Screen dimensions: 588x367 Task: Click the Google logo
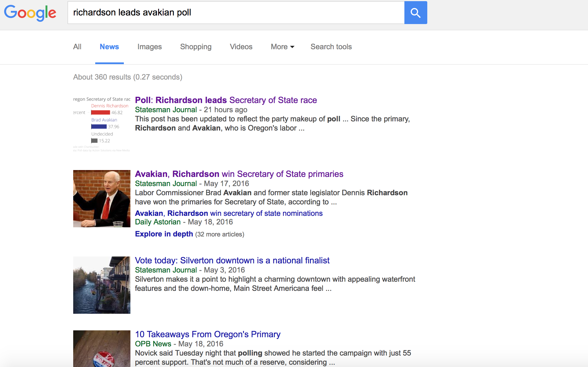pyautogui.click(x=30, y=13)
